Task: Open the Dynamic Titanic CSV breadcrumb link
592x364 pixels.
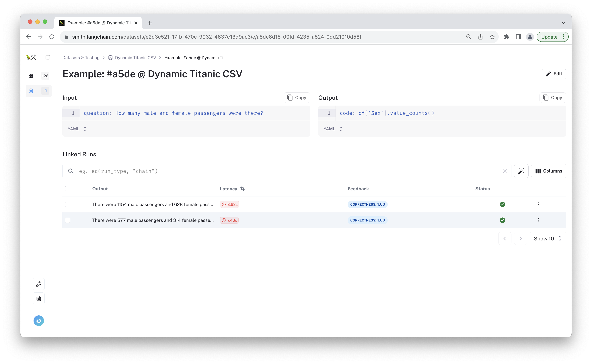Action: [x=135, y=58]
